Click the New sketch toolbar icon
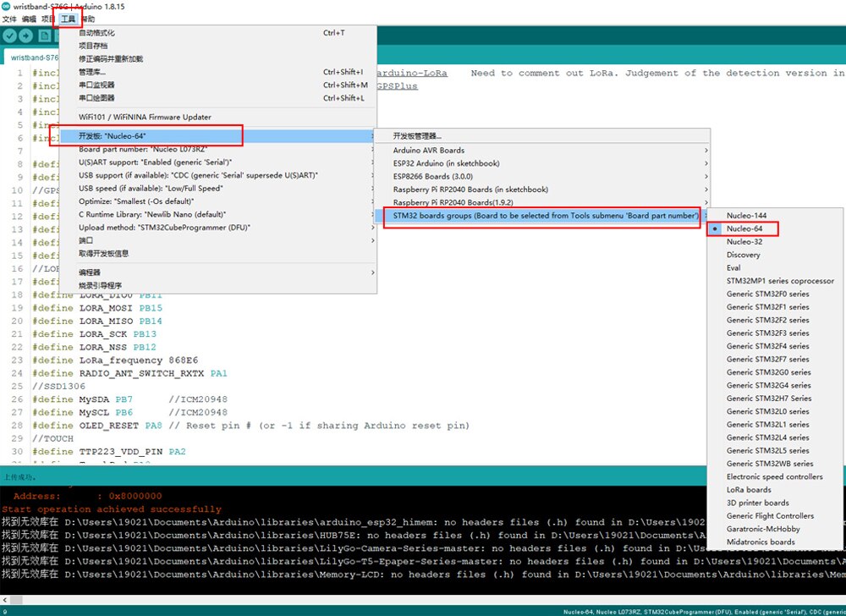This screenshot has height=616, width=846. pos(46,36)
